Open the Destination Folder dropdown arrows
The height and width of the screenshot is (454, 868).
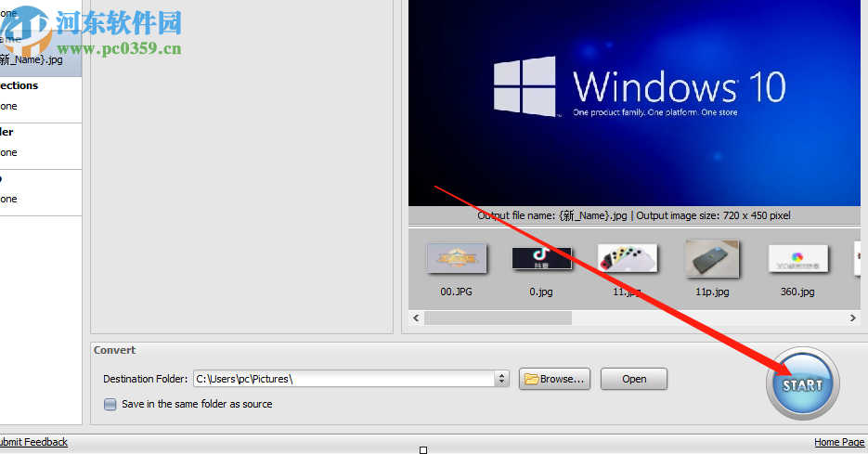click(x=501, y=379)
